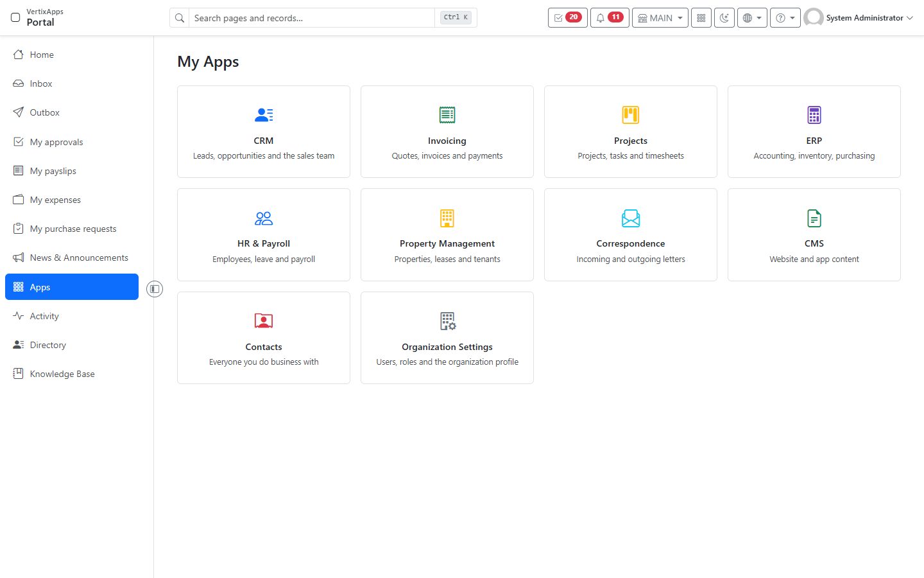This screenshot has width=924, height=578.
Task: Click the user avatar in the header
Action: (x=814, y=18)
